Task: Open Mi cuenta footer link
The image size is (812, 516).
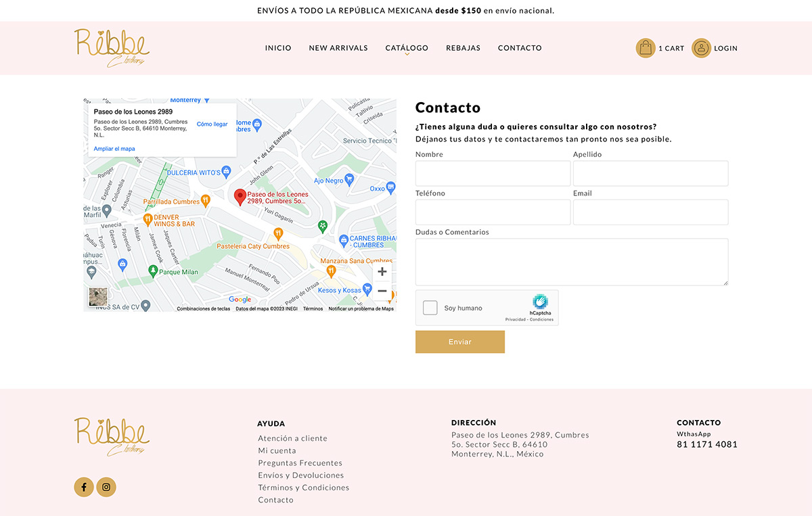Action: pyautogui.click(x=277, y=450)
